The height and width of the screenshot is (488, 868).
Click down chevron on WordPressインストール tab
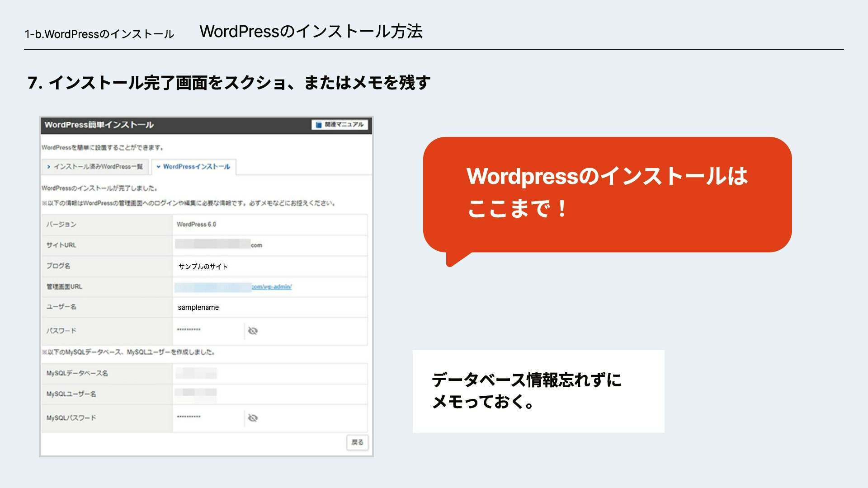tap(158, 167)
